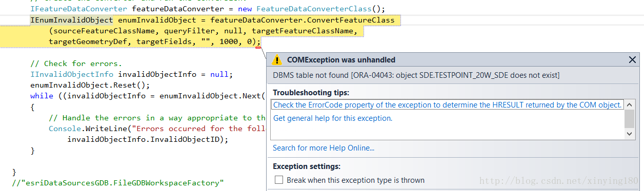
Task: Click 'FeatureDataConverterClass' in the code
Action: (314, 9)
